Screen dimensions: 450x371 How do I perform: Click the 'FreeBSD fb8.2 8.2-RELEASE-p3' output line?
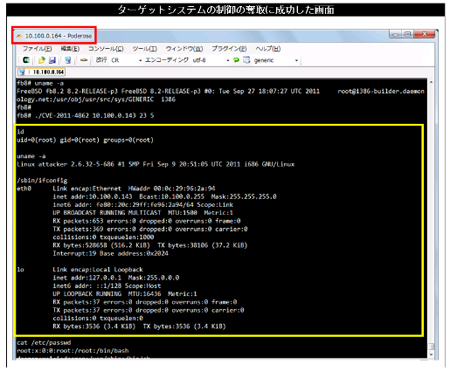pyautogui.click(x=220, y=91)
